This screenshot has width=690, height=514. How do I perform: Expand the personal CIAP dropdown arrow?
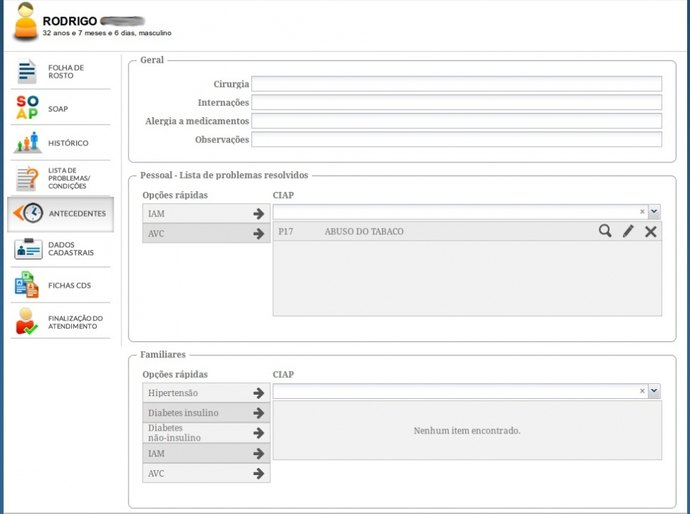(654, 212)
